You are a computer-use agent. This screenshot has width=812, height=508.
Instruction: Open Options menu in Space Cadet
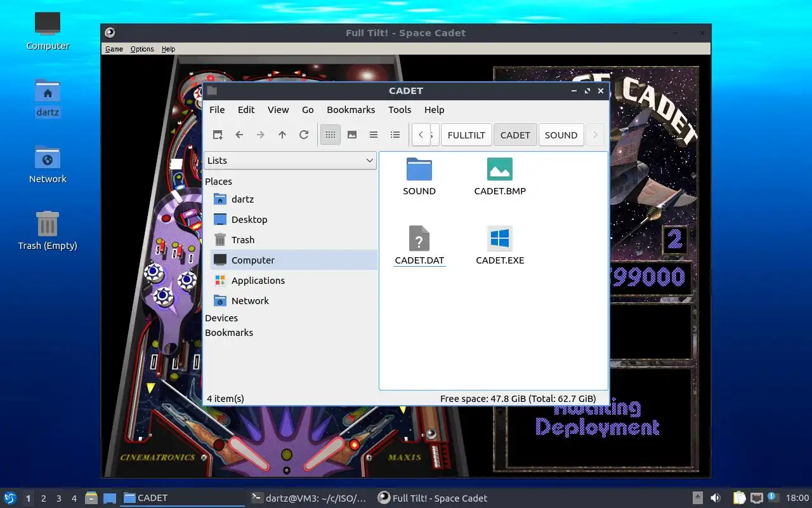tap(142, 49)
